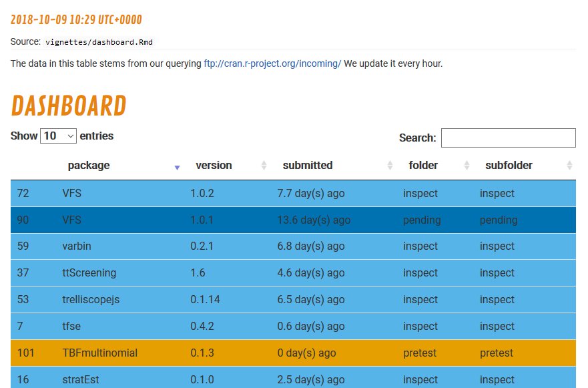Click the descending sort arrow on package column

[178, 168]
